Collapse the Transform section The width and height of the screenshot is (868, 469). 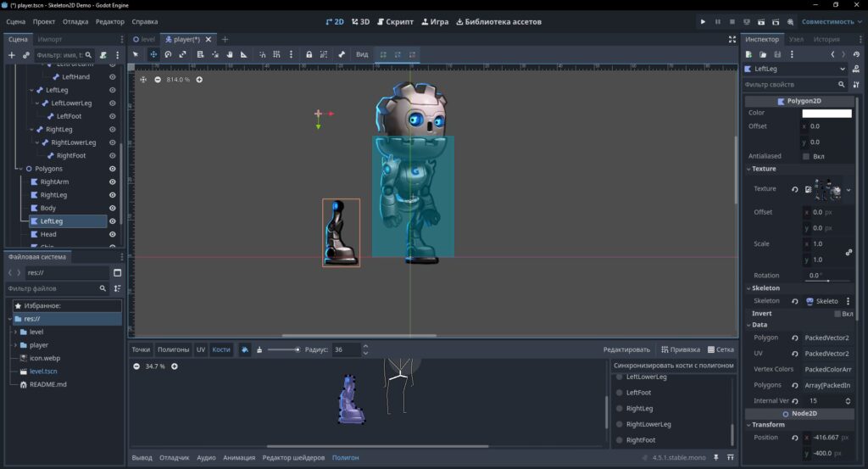pos(748,425)
